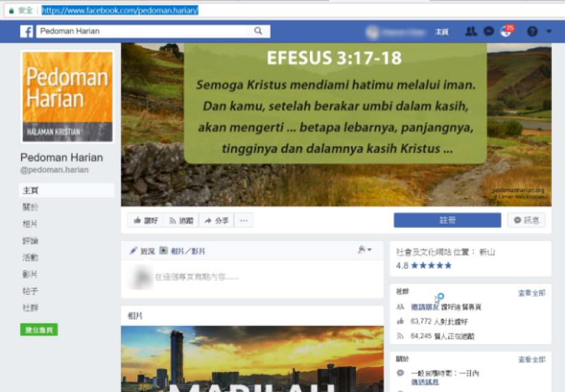Click the 訊息 (Message) button
This screenshot has width=565, height=392.
point(527,220)
